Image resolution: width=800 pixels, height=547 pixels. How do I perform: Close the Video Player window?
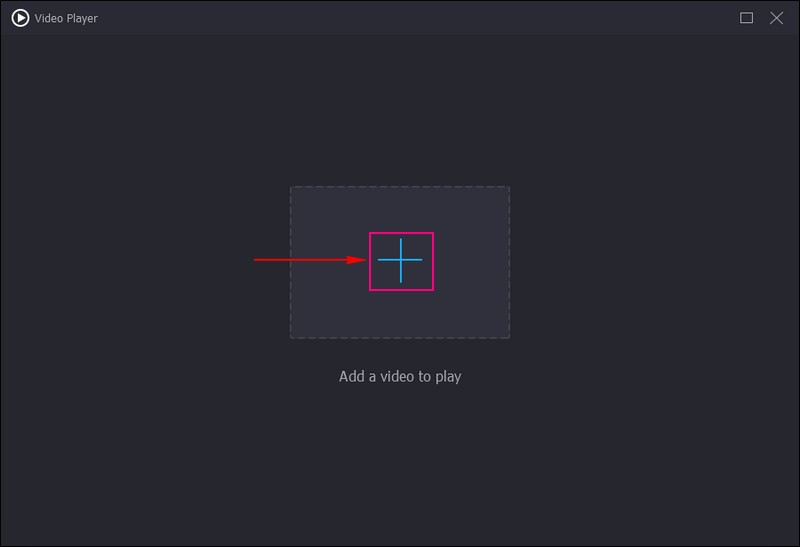776,18
